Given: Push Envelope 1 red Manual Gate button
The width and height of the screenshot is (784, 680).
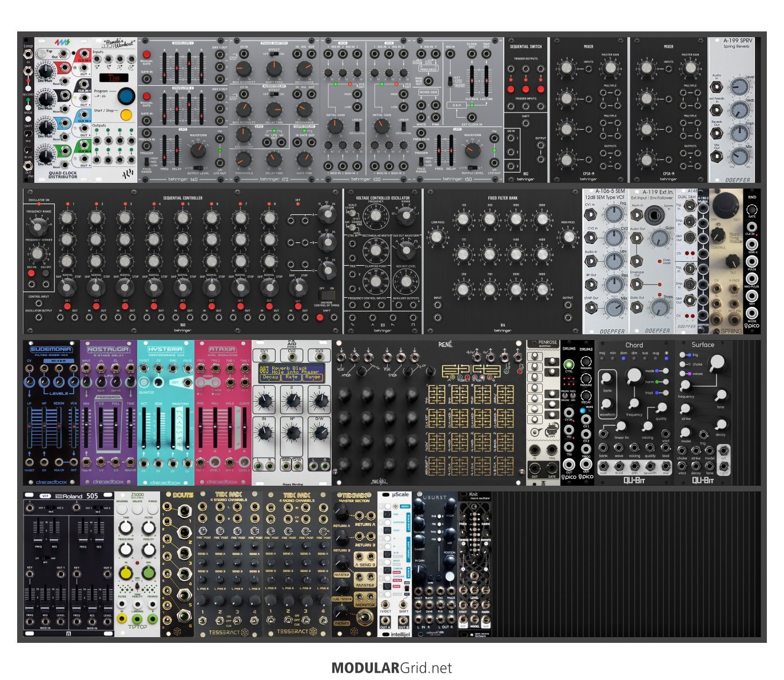Looking at the screenshot, I should 146,55.
